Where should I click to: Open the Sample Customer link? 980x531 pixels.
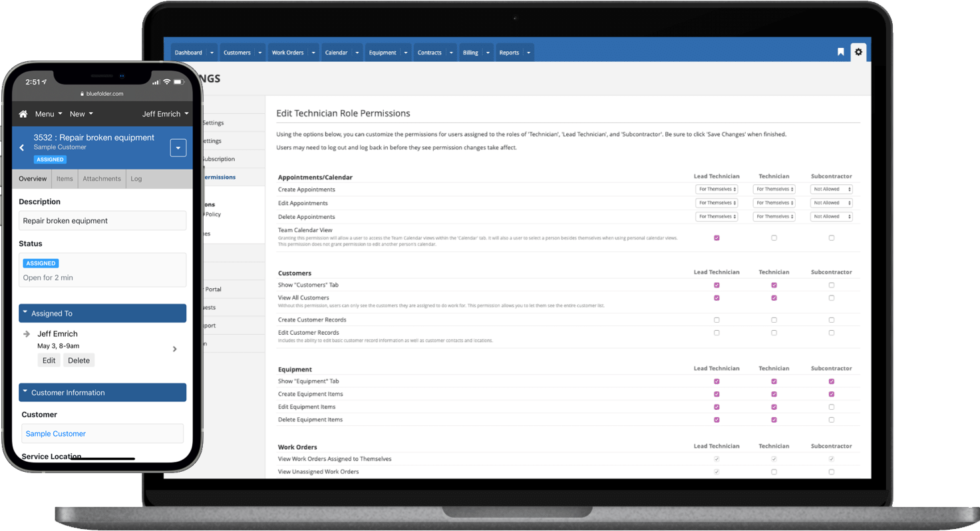(56, 434)
